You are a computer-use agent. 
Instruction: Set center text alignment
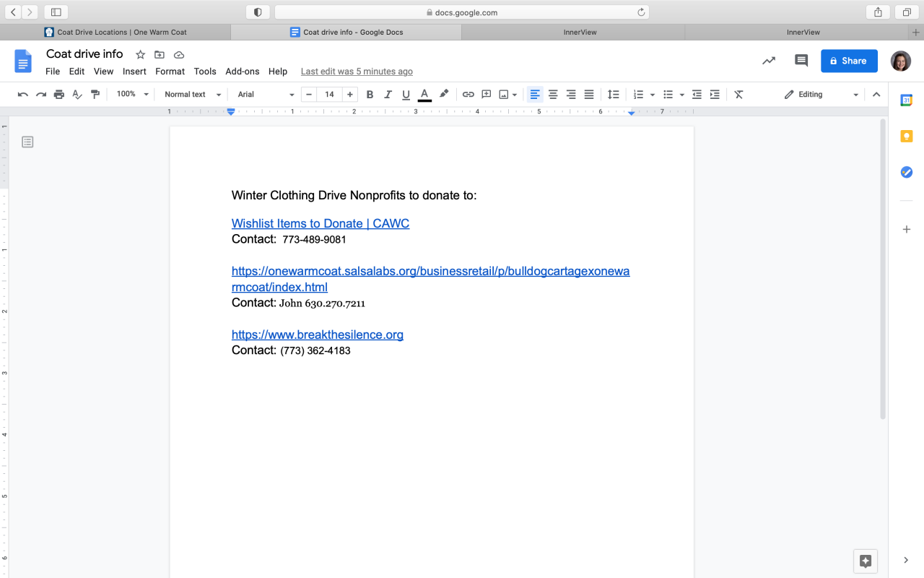tap(553, 95)
